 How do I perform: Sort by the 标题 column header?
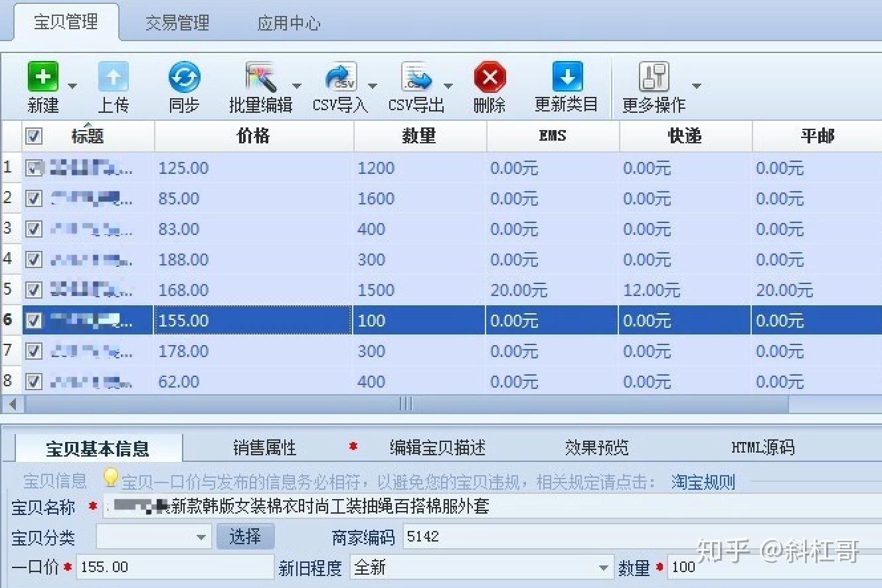point(88,136)
